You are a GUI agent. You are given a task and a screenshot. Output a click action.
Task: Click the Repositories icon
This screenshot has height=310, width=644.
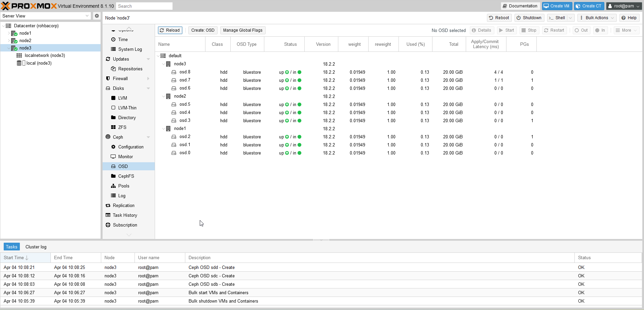point(113,69)
